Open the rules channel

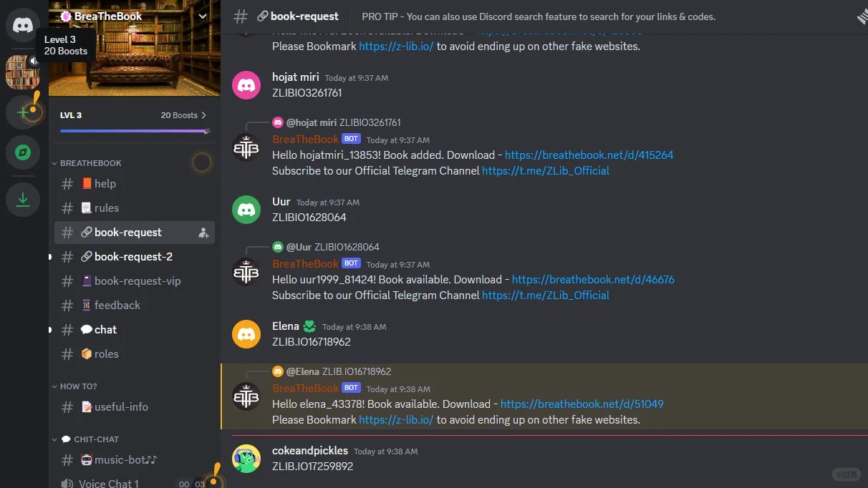[x=135, y=208]
